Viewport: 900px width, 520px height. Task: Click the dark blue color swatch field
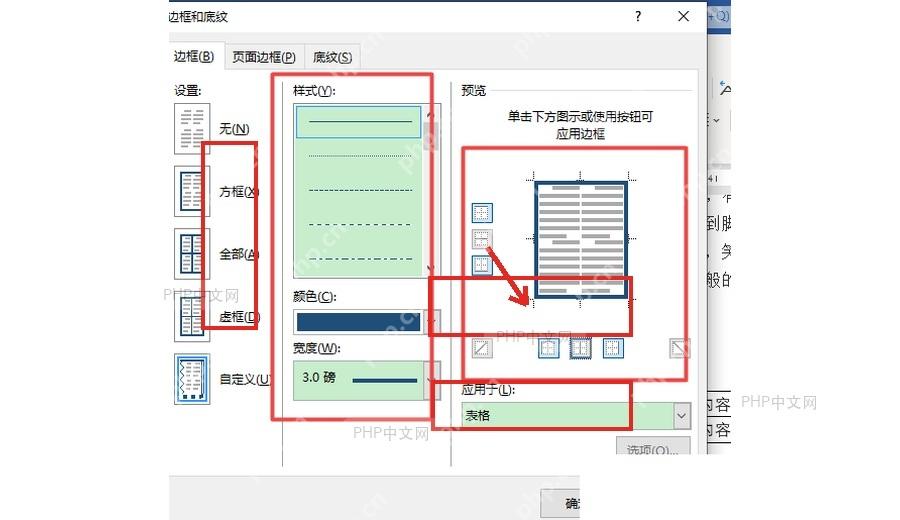click(359, 322)
